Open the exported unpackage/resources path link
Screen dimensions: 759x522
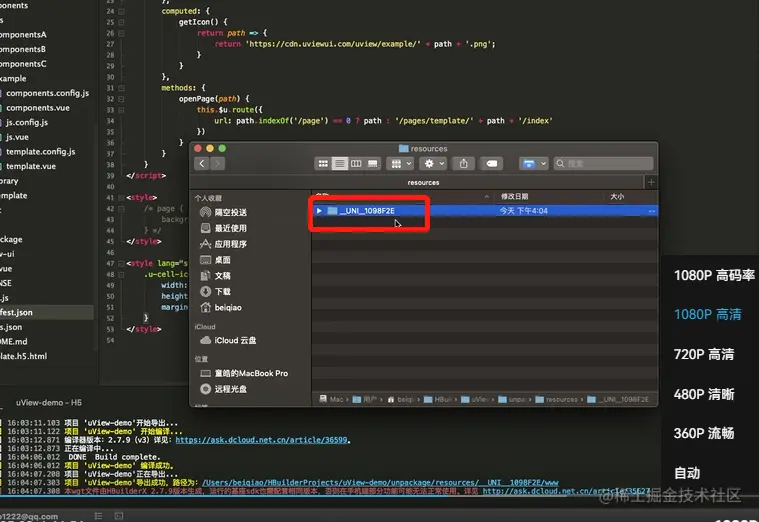[x=380, y=483]
